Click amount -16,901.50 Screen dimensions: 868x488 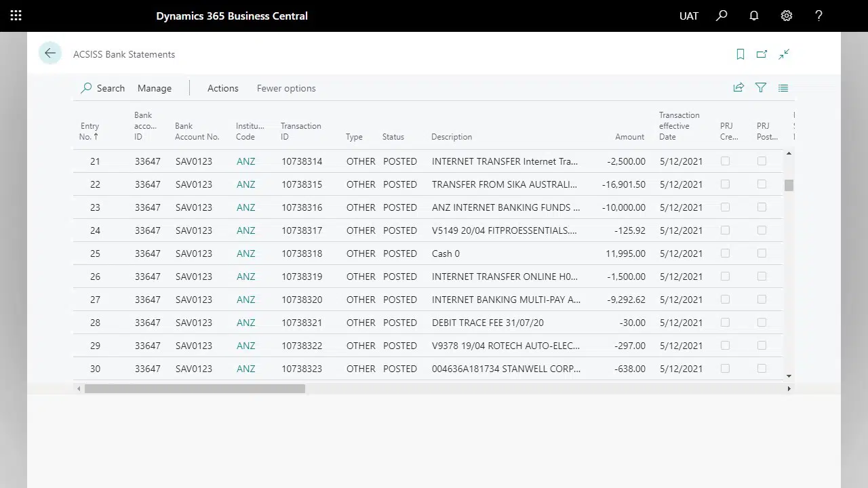click(624, 184)
